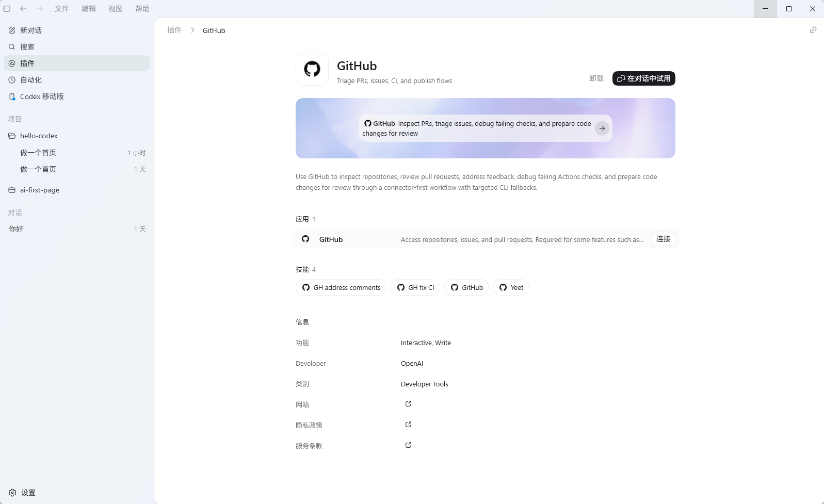824x504 pixels.
Task: Copy the plugin page link icon
Action: click(x=813, y=30)
